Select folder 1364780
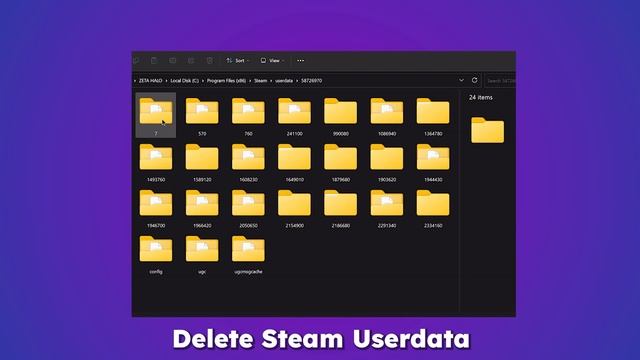Viewport: 640px width, 360px height. [433, 116]
